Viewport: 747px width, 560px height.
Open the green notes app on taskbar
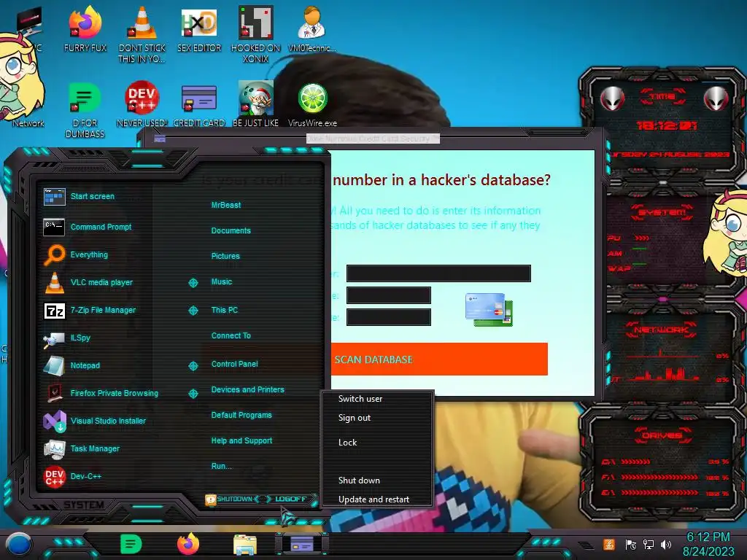point(131,544)
